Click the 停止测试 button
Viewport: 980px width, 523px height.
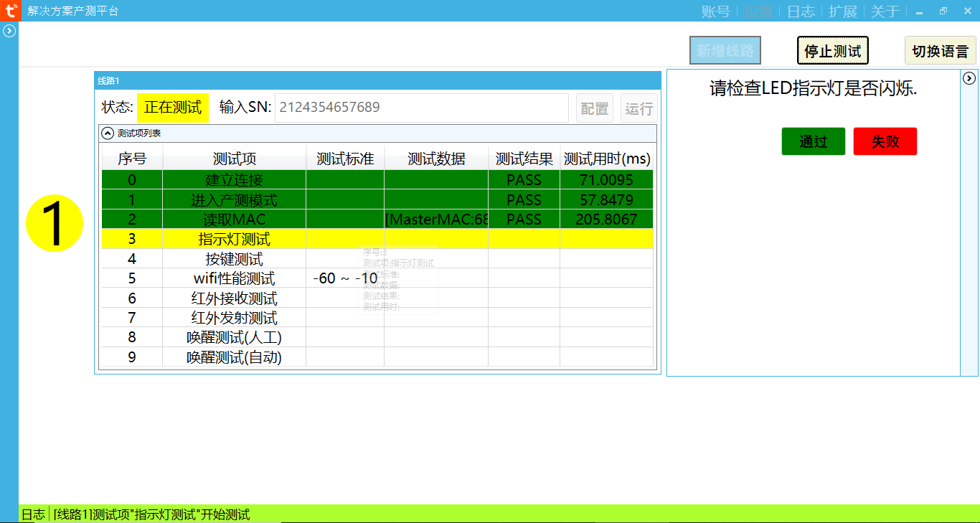pos(832,51)
